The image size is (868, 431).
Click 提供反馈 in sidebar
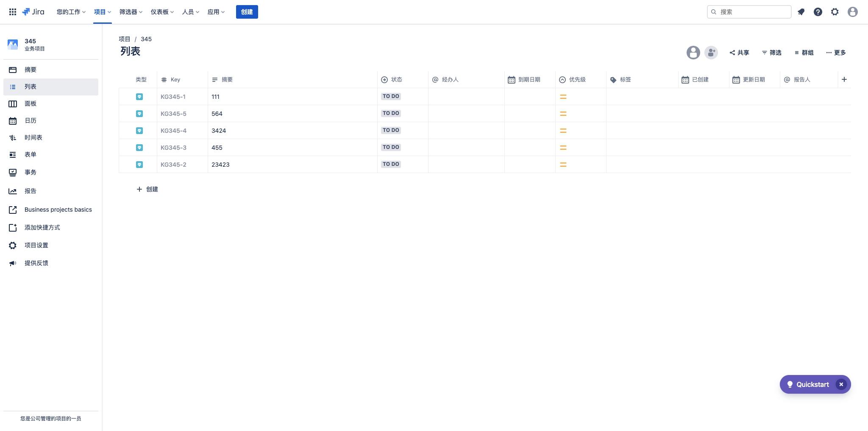[x=51, y=263]
